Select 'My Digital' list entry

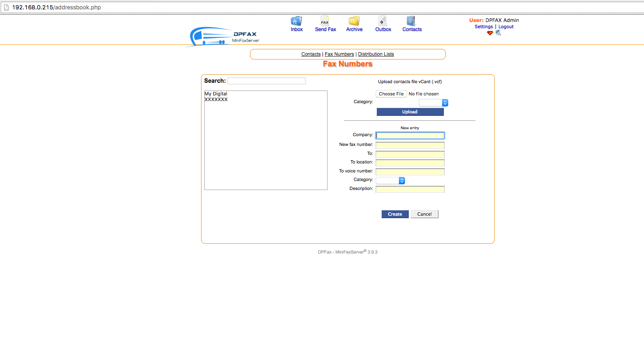tap(216, 94)
